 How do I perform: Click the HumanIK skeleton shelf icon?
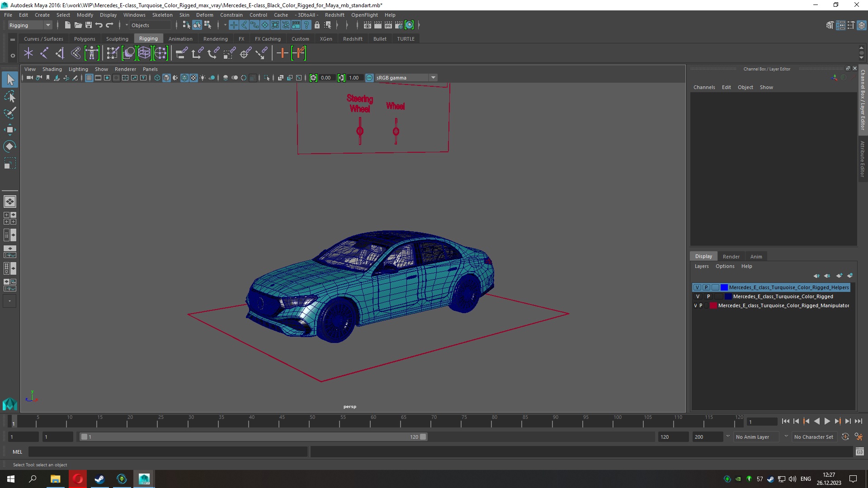[x=92, y=53]
